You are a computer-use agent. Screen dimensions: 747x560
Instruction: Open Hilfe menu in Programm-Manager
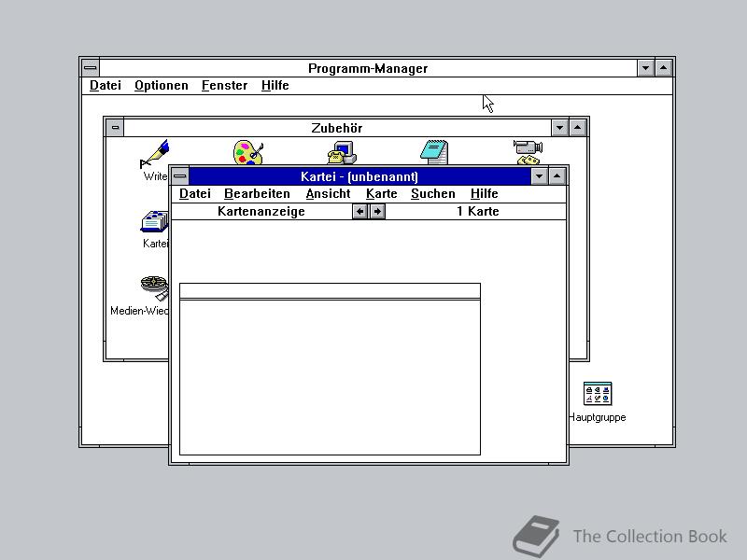pos(275,86)
